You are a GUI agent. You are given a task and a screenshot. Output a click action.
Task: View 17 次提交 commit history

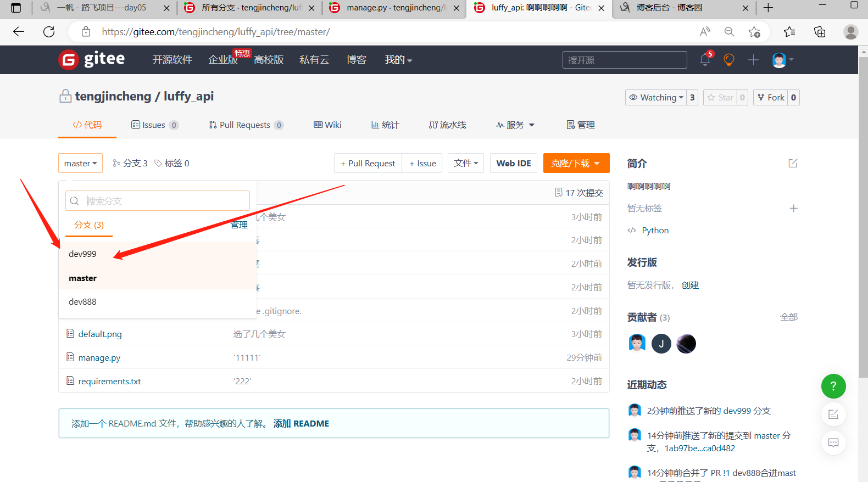[x=579, y=193]
